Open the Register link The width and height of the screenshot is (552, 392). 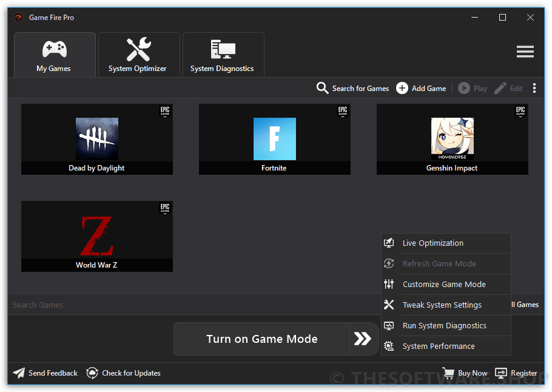click(524, 373)
